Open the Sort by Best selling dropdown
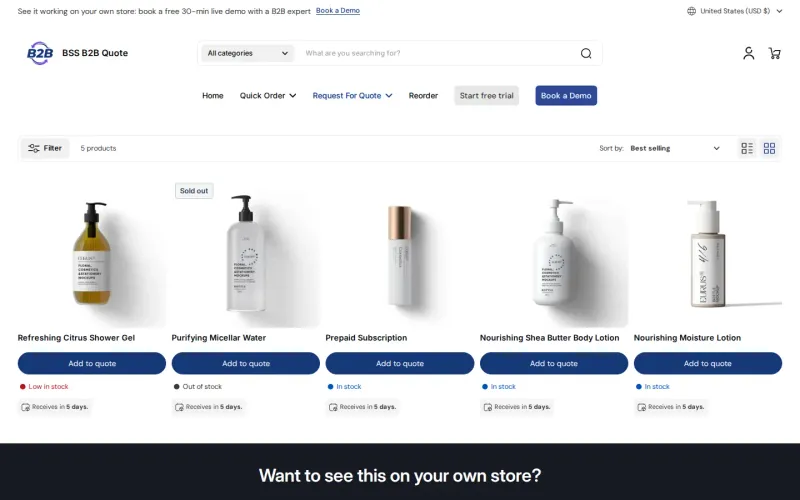800x500 pixels. 674,148
